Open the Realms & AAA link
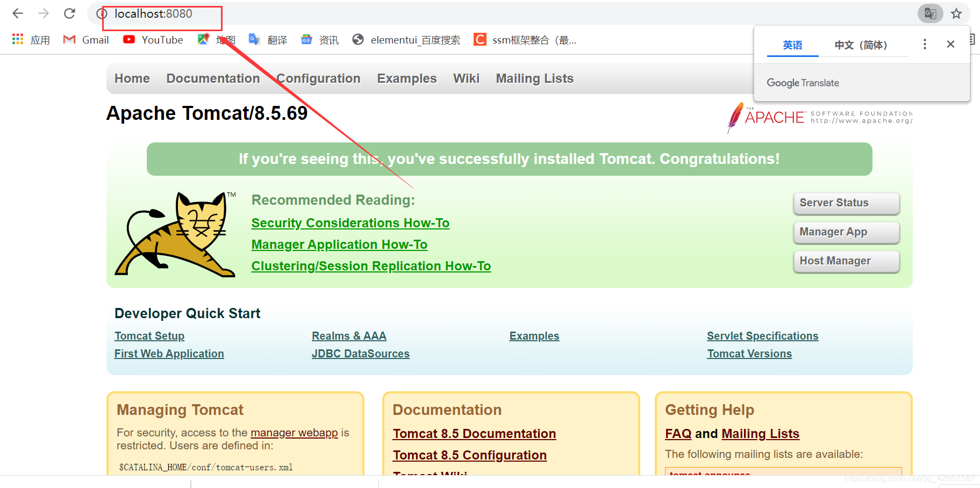The height and width of the screenshot is (488, 980). click(349, 336)
